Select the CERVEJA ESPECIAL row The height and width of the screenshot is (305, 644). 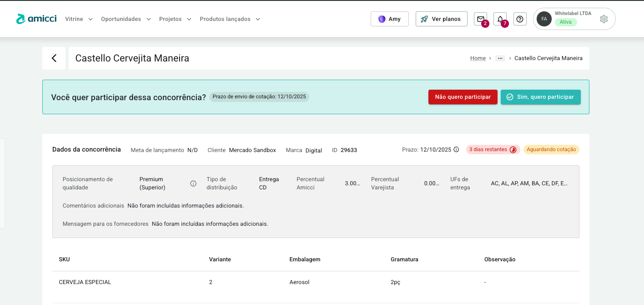(x=85, y=282)
